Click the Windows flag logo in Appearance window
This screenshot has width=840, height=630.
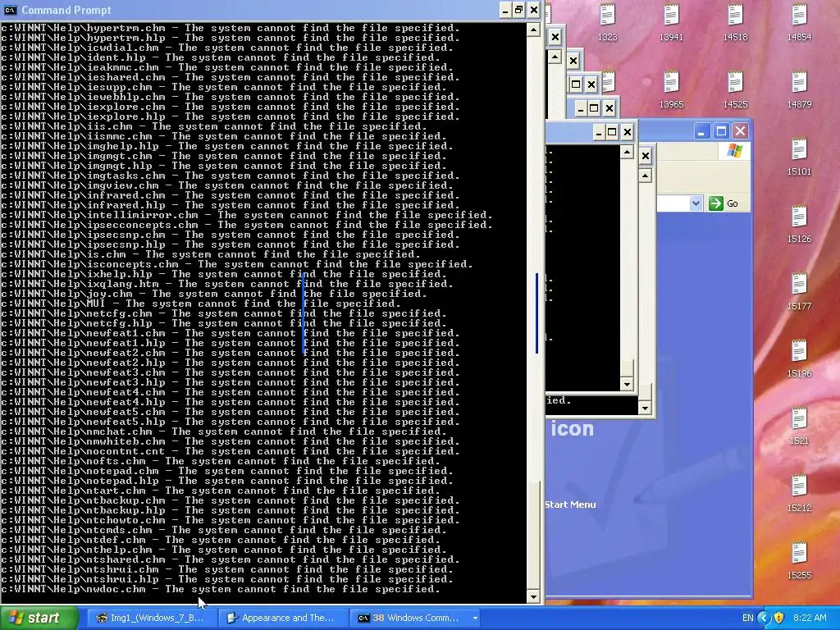coord(735,151)
